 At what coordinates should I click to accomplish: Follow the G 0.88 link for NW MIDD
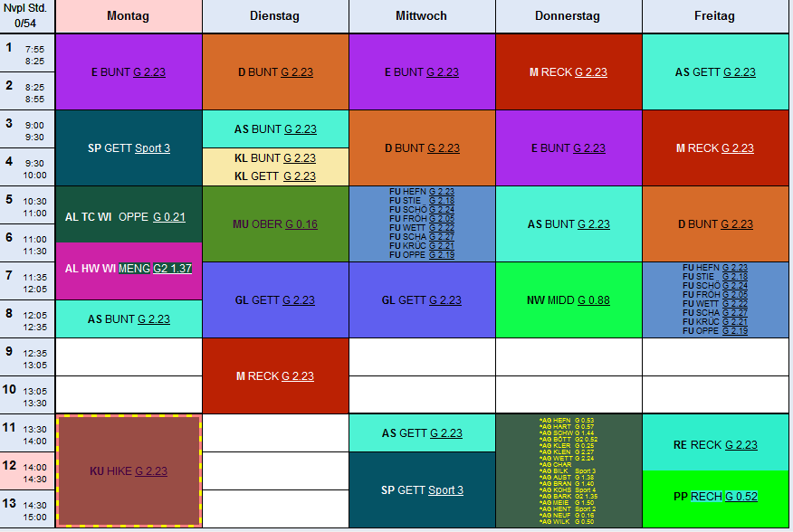coord(593,300)
